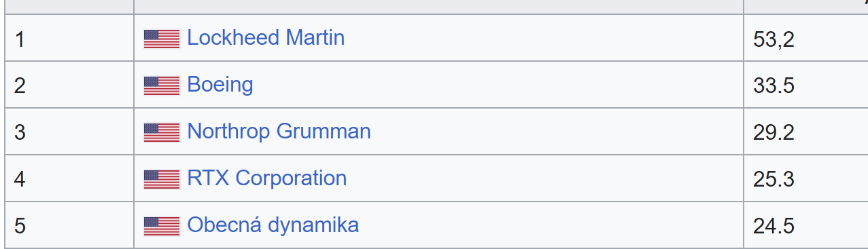Open the RTX Corporation link
Screen dimensions: 868x249
266,178
